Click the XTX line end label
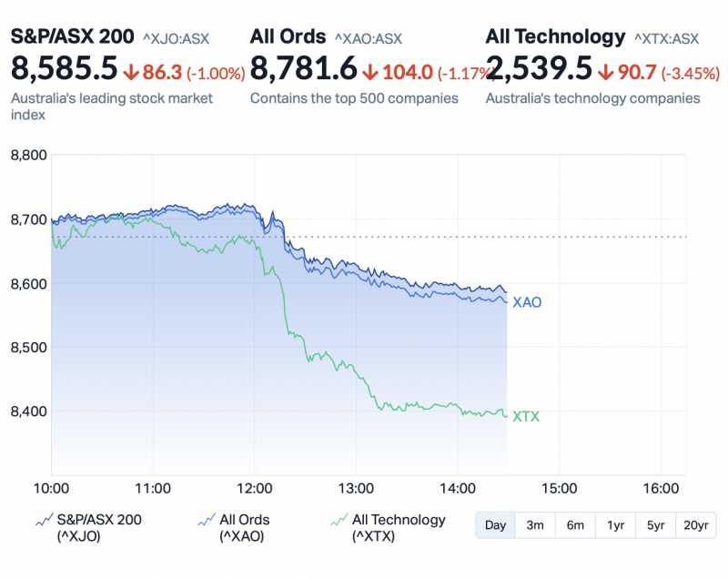This screenshot has height=579, width=728. coord(526,417)
